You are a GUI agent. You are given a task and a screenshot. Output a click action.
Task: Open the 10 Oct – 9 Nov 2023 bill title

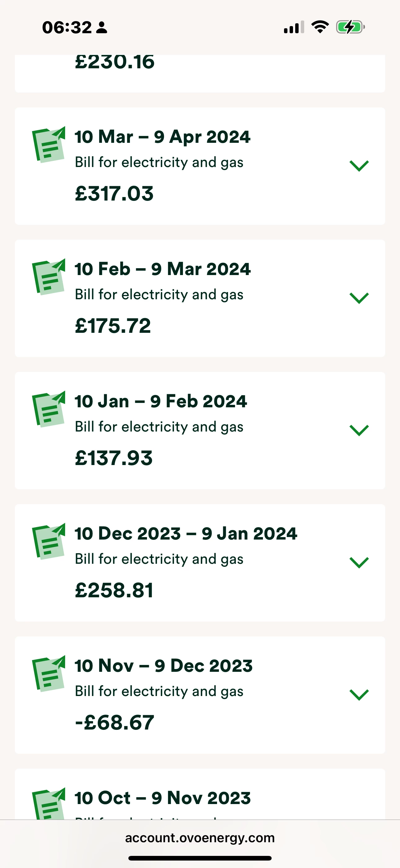(x=162, y=798)
